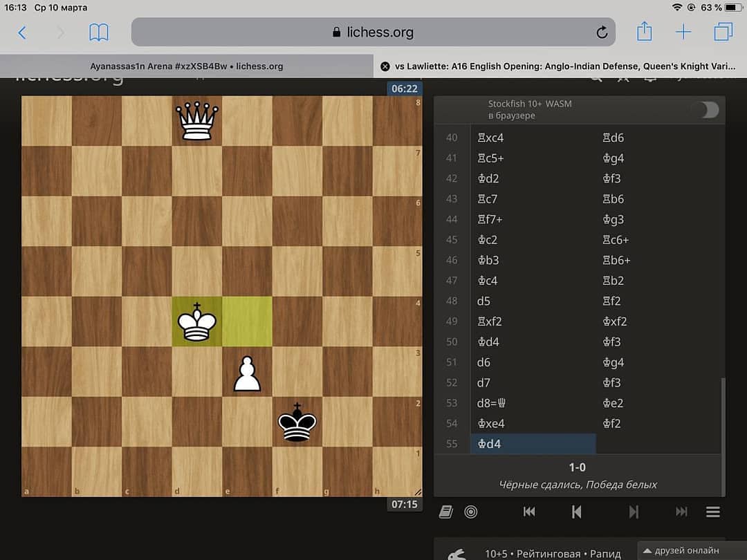The width and height of the screenshot is (747, 560).
Task: Tap the lichess.org address bar
Action: (373, 32)
